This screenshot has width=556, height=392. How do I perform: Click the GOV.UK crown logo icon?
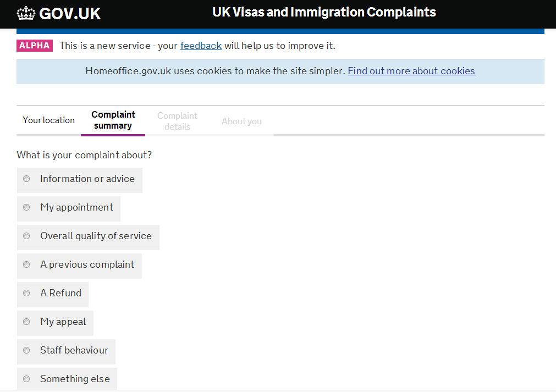[26, 13]
